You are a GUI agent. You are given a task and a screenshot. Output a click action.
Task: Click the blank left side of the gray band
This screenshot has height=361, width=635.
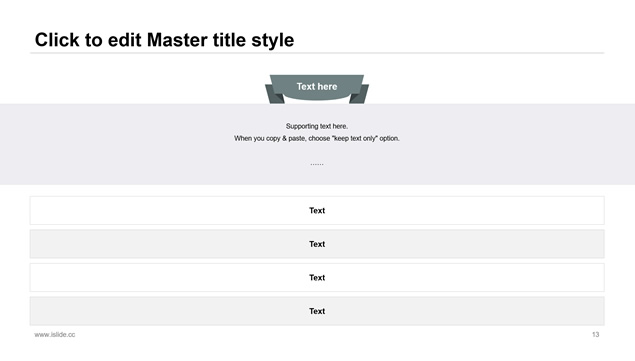pyautogui.click(x=101, y=144)
